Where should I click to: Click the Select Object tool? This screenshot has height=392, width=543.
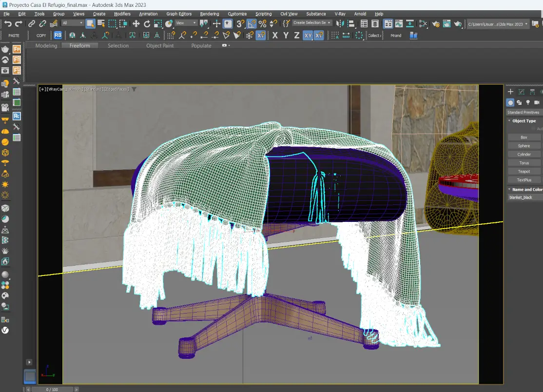pos(90,23)
